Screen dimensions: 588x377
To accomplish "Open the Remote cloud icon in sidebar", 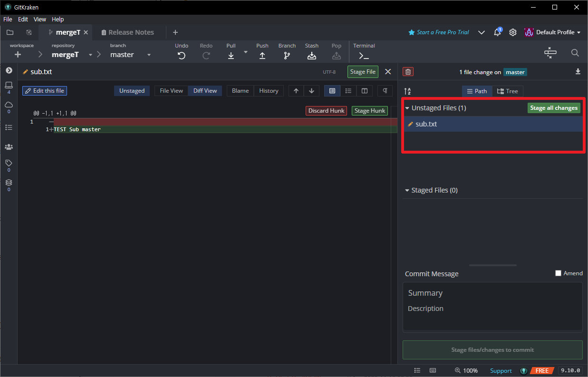I will click(x=9, y=105).
